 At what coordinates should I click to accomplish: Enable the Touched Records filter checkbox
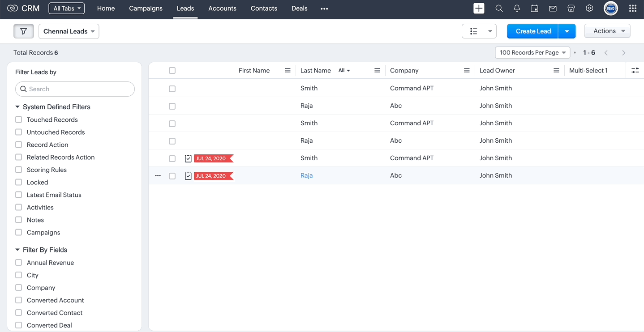[19, 119]
